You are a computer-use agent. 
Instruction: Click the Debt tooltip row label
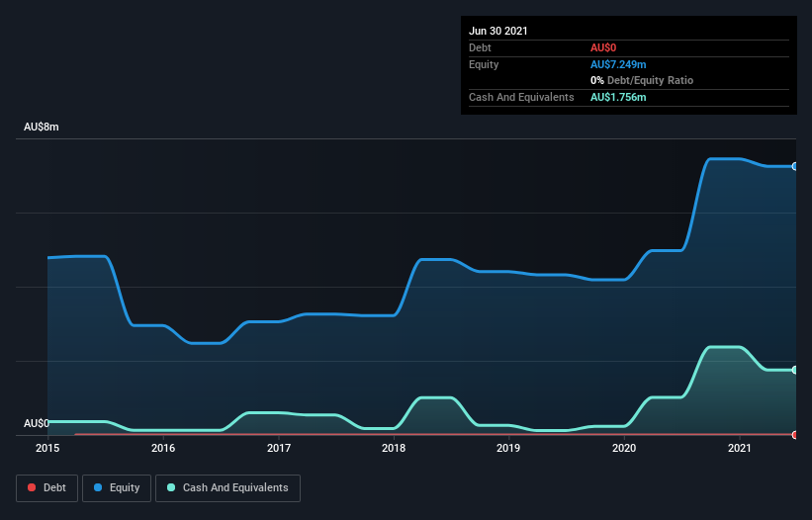(480, 47)
